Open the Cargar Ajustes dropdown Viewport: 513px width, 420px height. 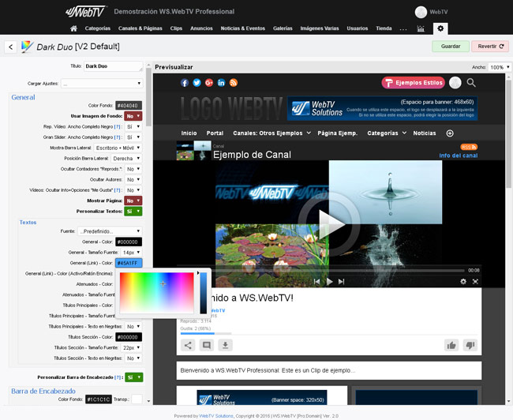[x=102, y=84]
